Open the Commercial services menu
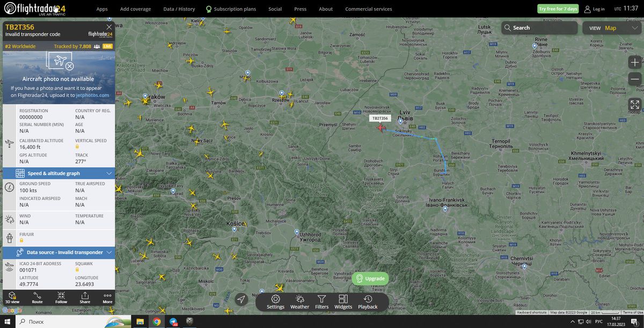The image size is (644, 328). [369, 9]
